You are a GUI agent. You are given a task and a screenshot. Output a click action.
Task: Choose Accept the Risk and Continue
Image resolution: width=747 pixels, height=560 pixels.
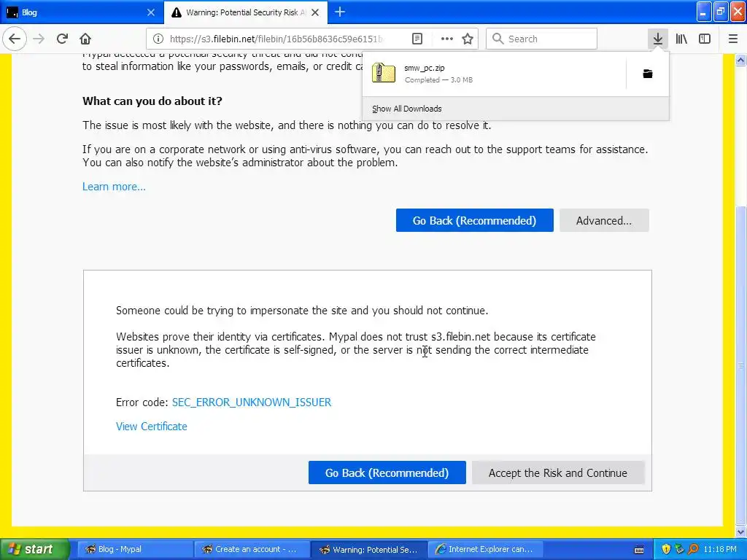(x=558, y=472)
